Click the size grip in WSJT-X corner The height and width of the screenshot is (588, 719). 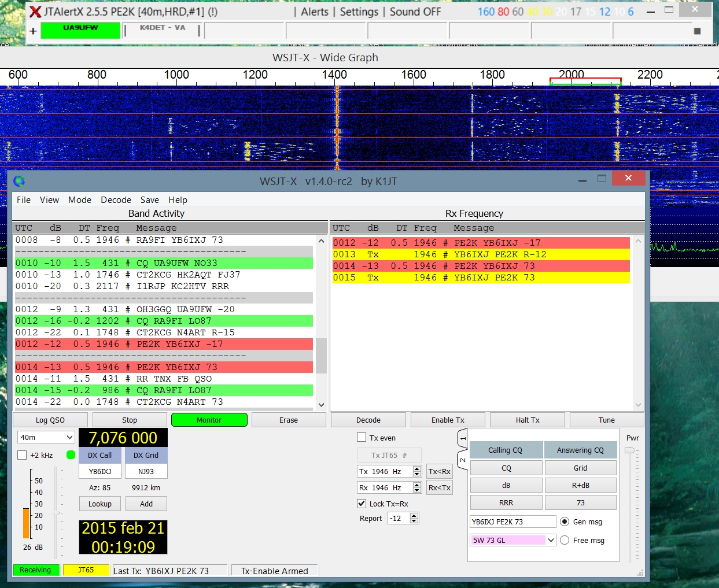(640, 572)
